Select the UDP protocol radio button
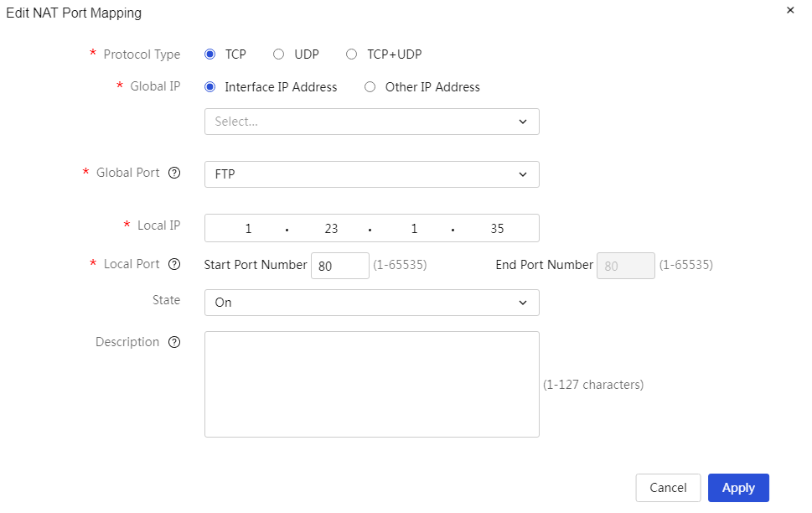 tap(278, 54)
